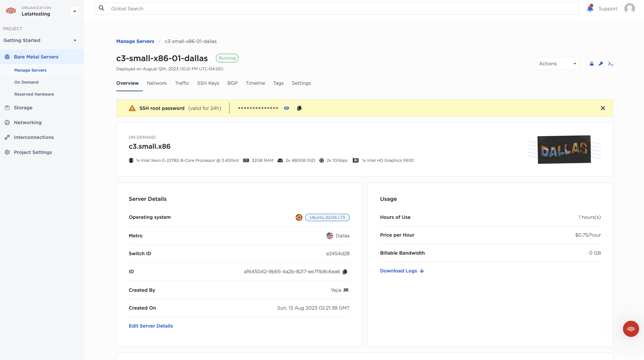Click the Interconnections sidebar icon
Screen dimensions: 644x360
7,137
